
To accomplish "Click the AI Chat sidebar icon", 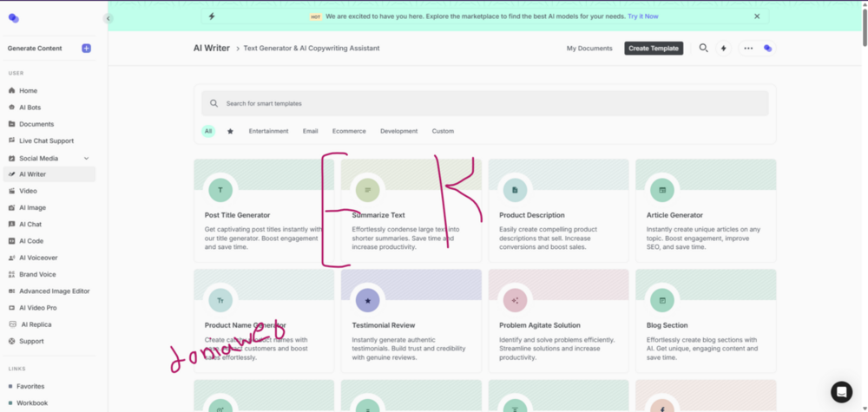I will click(12, 225).
